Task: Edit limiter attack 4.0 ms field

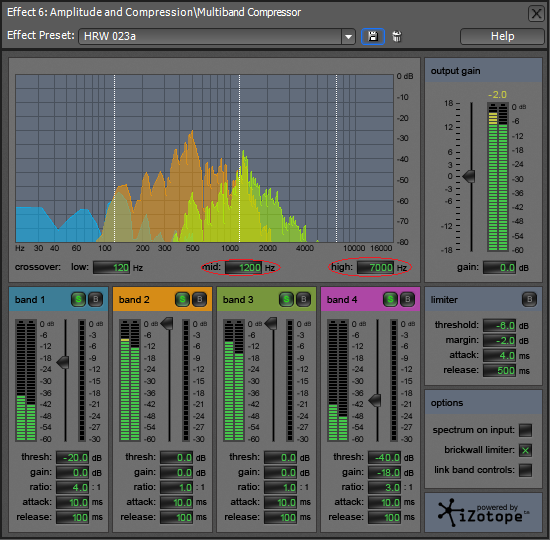Action: tap(499, 355)
